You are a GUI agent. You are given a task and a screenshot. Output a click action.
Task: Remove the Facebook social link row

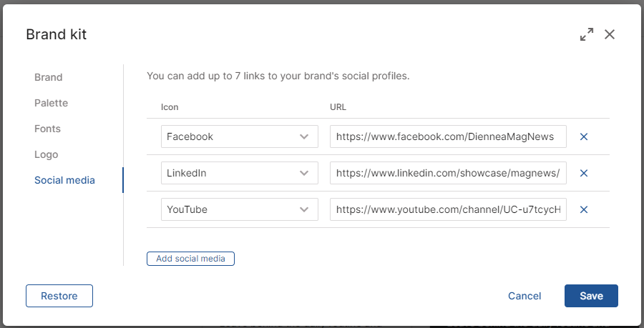[x=584, y=136]
